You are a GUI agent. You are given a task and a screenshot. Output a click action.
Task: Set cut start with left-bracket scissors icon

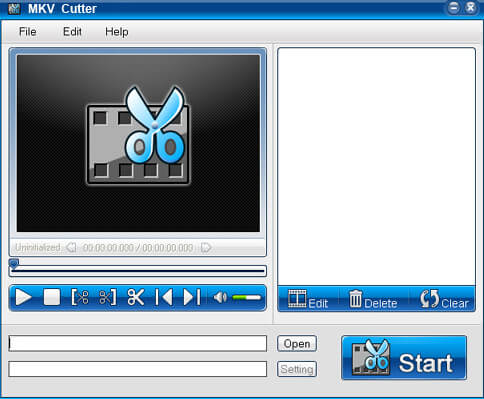click(80, 297)
